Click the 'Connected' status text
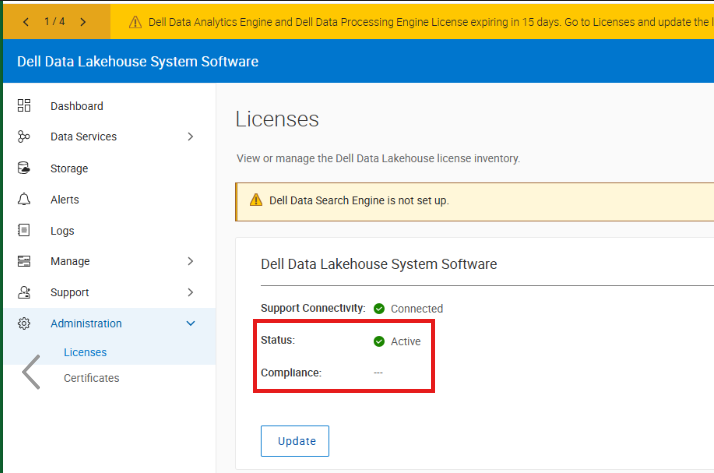The height and width of the screenshot is (473, 714). click(417, 309)
